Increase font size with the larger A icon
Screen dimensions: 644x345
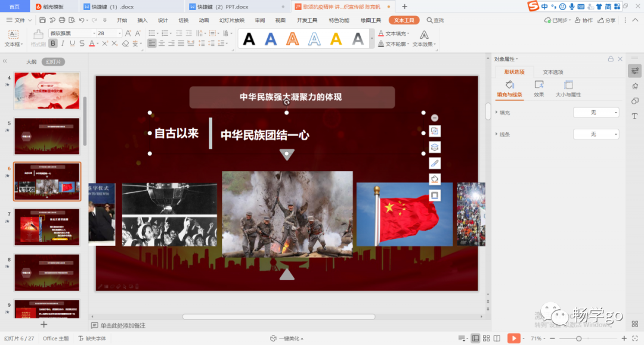[x=128, y=33]
